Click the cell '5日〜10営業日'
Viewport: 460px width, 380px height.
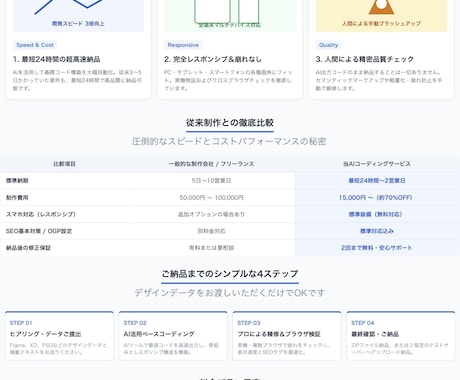pyautogui.click(x=211, y=181)
